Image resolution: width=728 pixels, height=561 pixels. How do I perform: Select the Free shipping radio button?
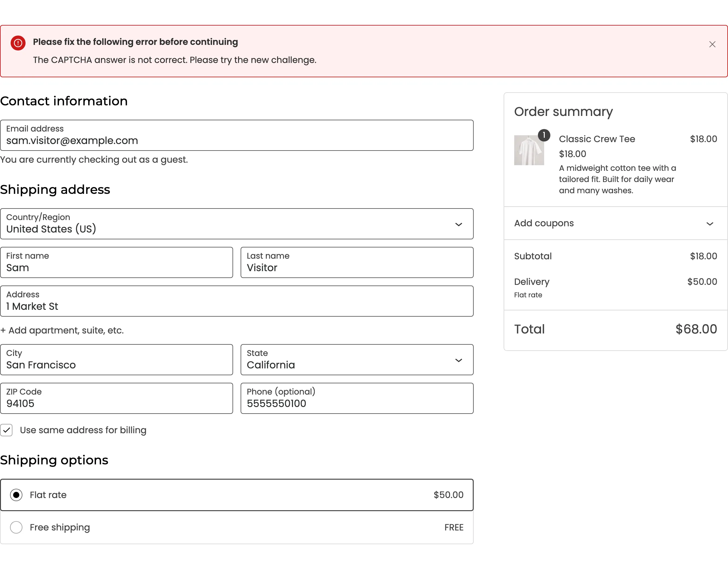pos(16,527)
